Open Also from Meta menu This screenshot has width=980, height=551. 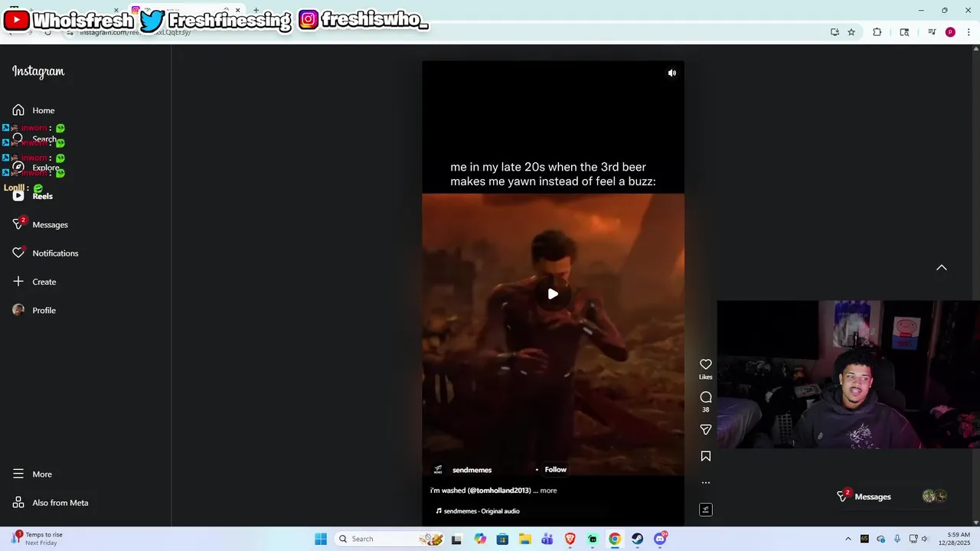51,503
